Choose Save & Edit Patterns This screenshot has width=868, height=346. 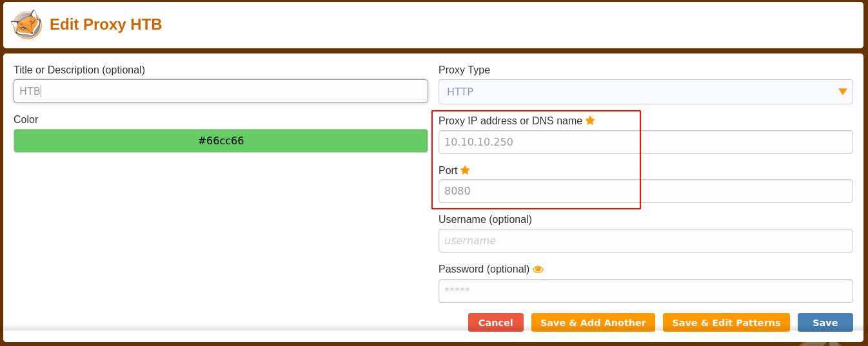coord(726,323)
